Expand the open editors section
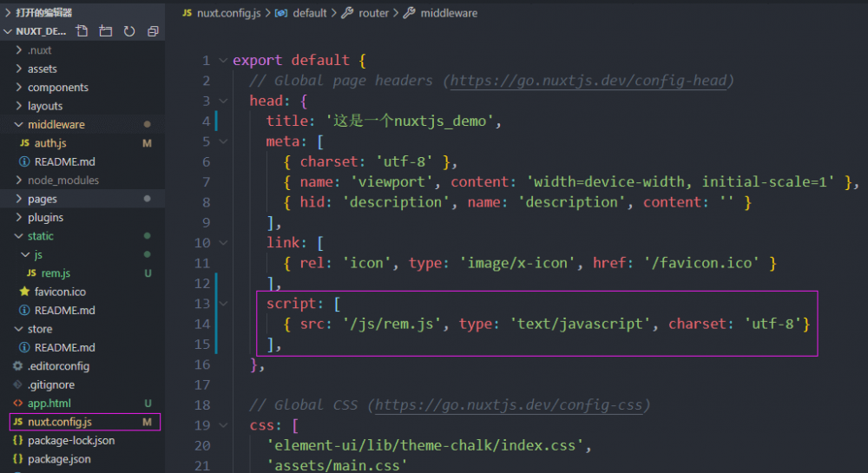Image resolution: width=868 pixels, height=473 pixels. 8,12
